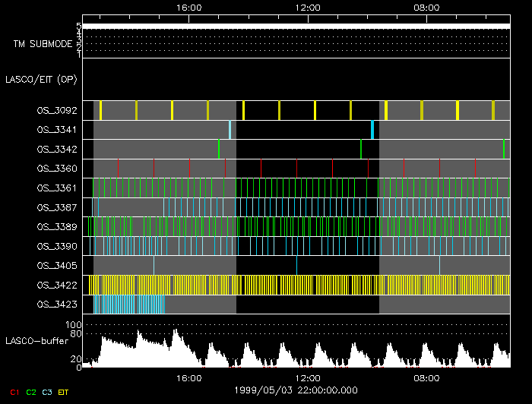Screen dimensions: 532x404
Task: Click the red C1 legend entry
Action: tap(14, 392)
